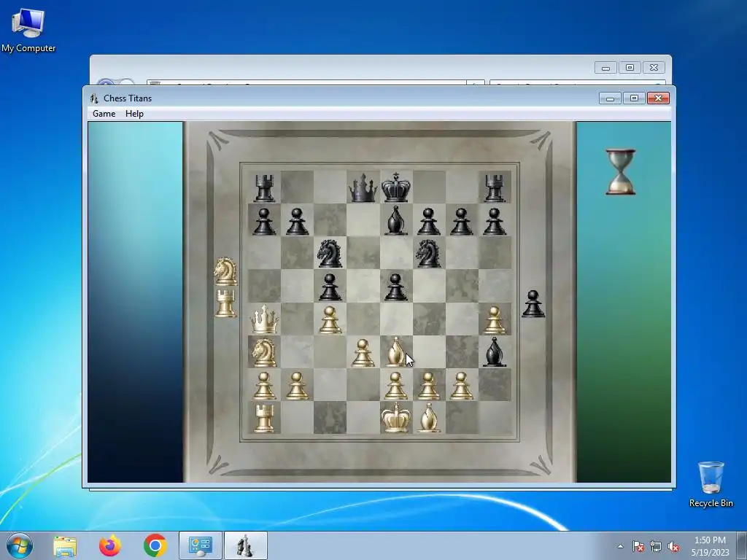Minimize the Chess Titans window
The image size is (747, 560).
click(x=611, y=98)
